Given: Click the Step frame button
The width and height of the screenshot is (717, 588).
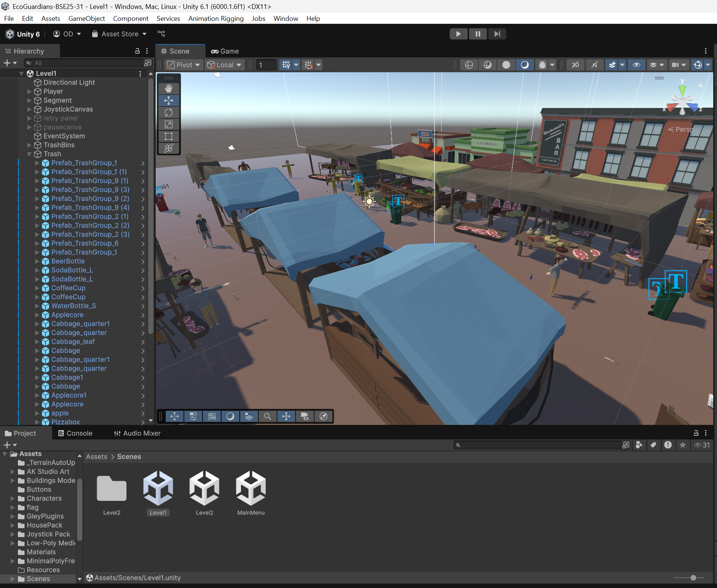Looking at the screenshot, I should (497, 34).
